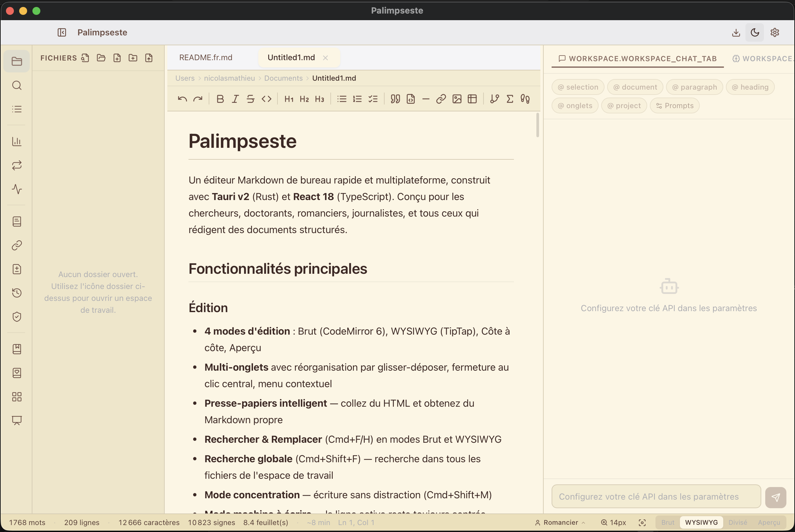Screen dimensions: 795x532
Task: Click the send message paper-plane button
Action: tap(776, 497)
